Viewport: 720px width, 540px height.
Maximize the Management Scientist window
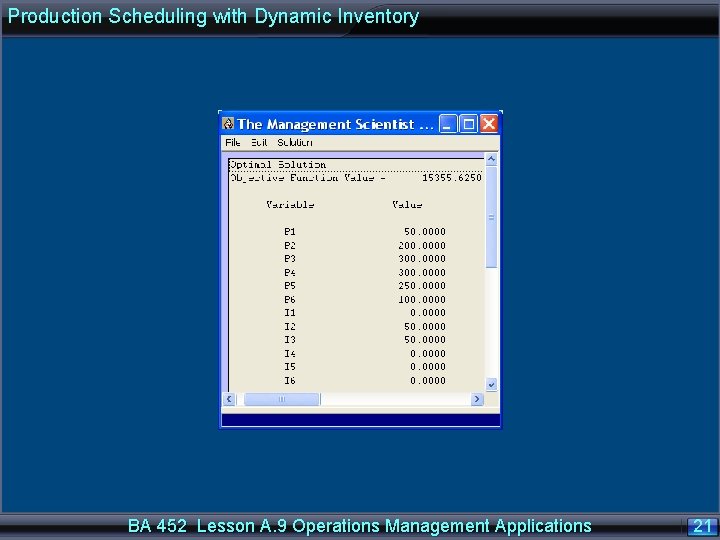[x=468, y=124]
